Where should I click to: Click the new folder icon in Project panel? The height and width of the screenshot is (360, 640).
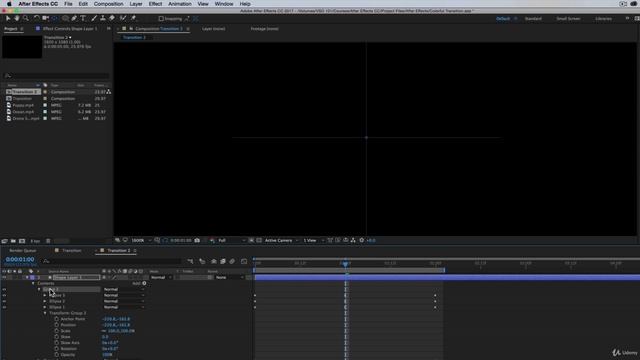(13, 241)
